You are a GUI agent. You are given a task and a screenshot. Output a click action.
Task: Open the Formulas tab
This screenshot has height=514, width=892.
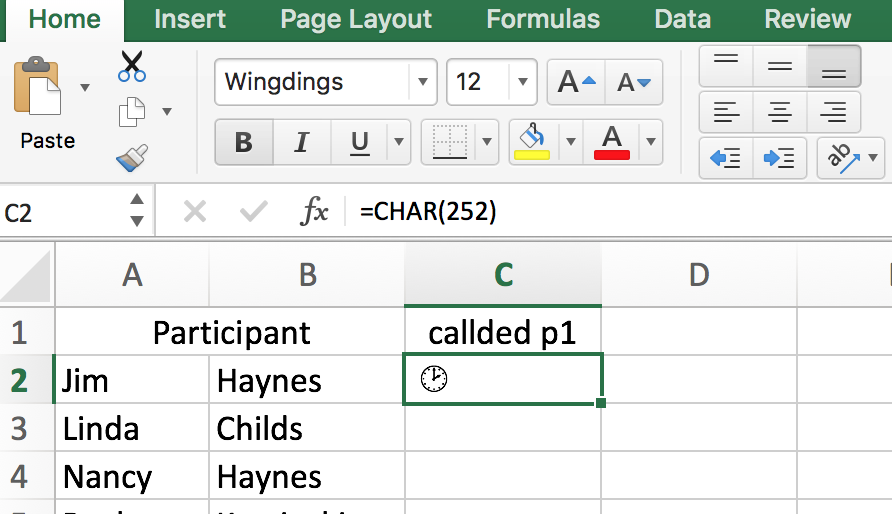(543, 19)
